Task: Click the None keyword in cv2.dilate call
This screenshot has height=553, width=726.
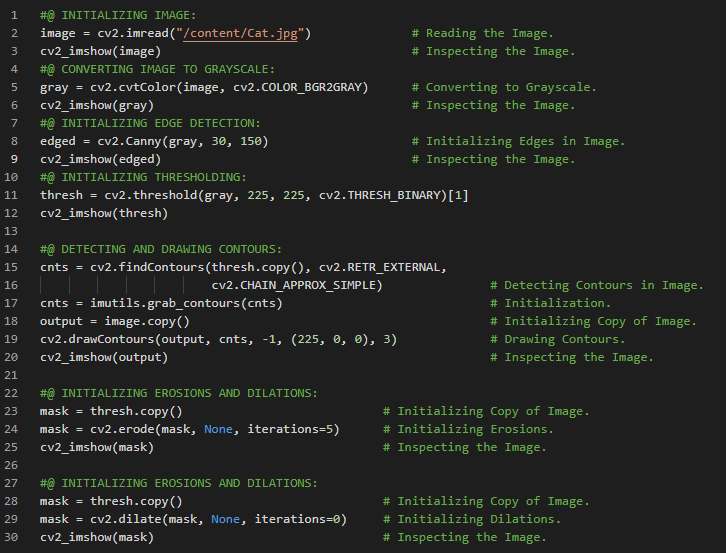Action: (x=225, y=519)
